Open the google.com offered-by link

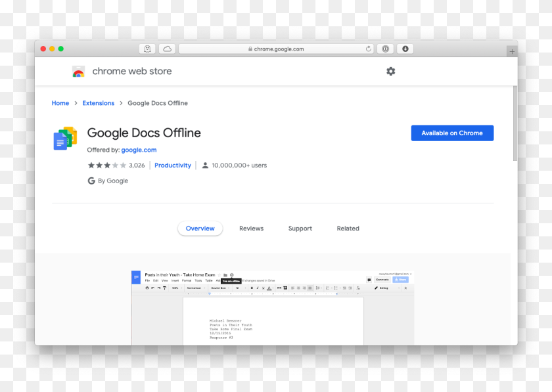click(x=139, y=150)
